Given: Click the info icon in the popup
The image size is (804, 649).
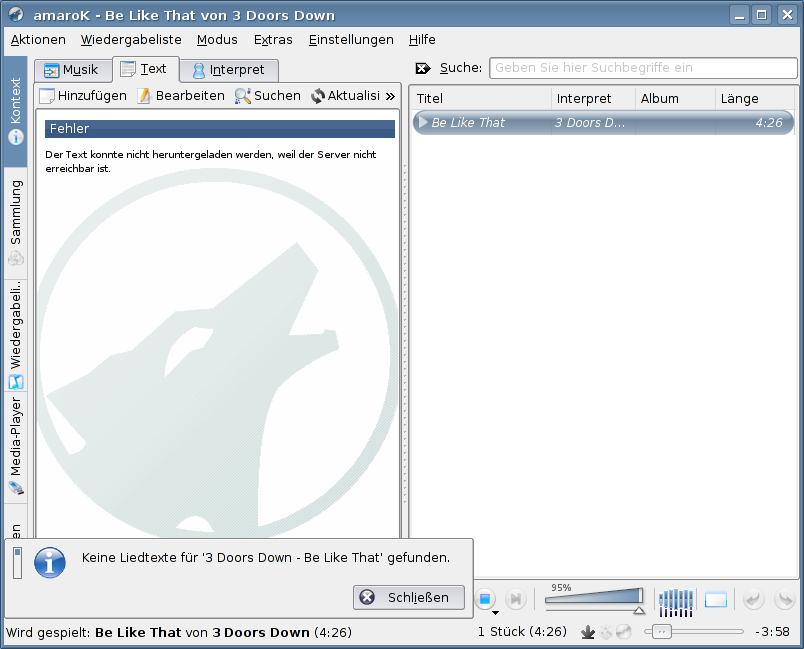Looking at the screenshot, I should point(50,562).
